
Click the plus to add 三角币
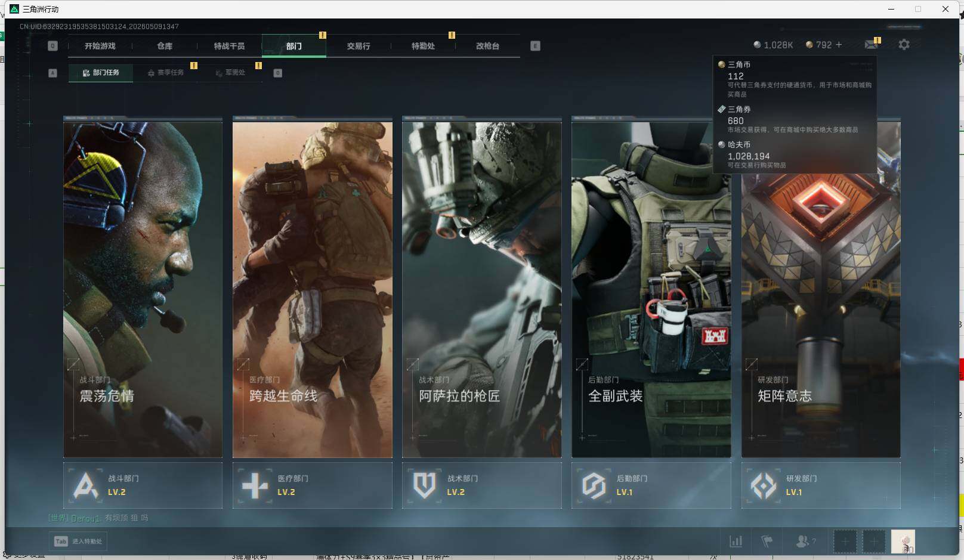tap(839, 45)
